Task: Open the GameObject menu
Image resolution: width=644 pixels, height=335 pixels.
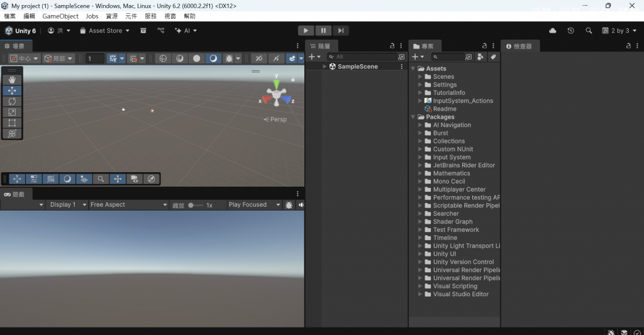Action: pos(60,16)
